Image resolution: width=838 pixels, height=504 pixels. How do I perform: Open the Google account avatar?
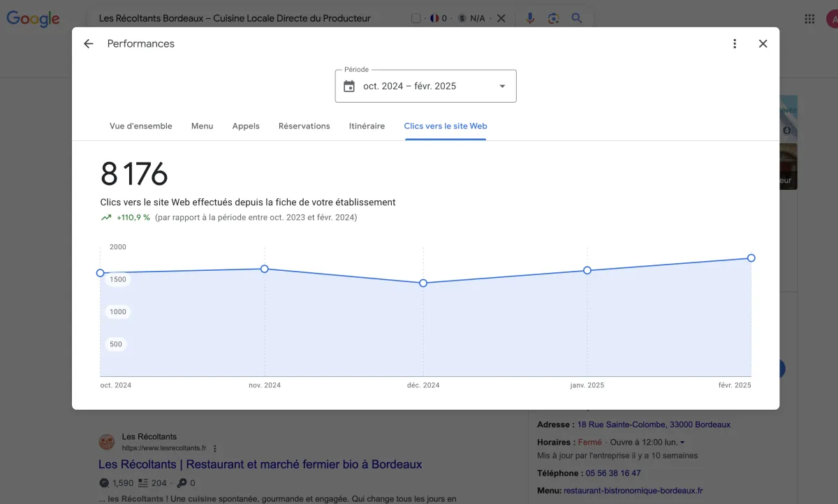click(x=832, y=19)
